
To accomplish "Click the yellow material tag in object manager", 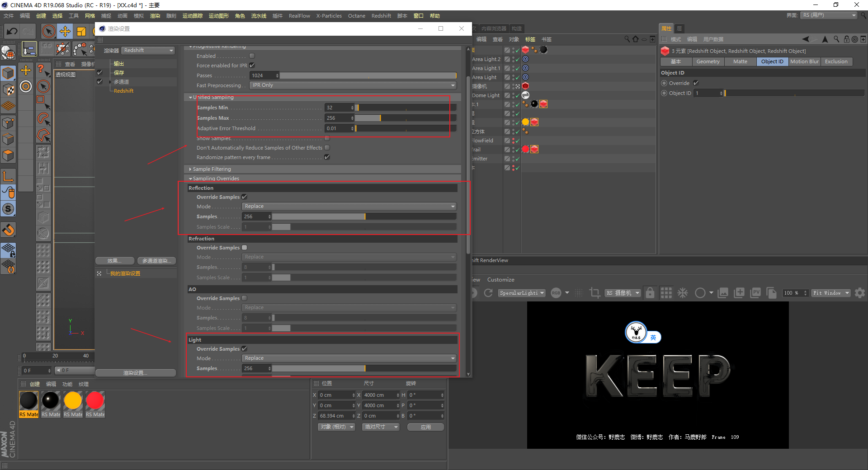I will [x=525, y=122].
